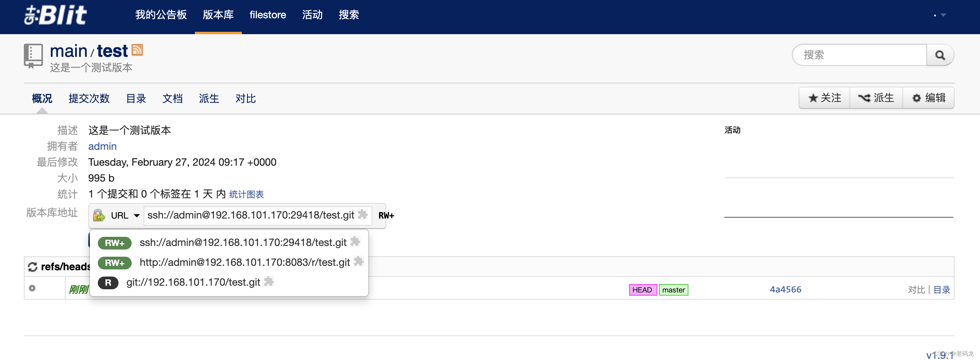The height and width of the screenshot is (360, 980).
Task: Click the 刚刚 commit time text
Action: 79,290
